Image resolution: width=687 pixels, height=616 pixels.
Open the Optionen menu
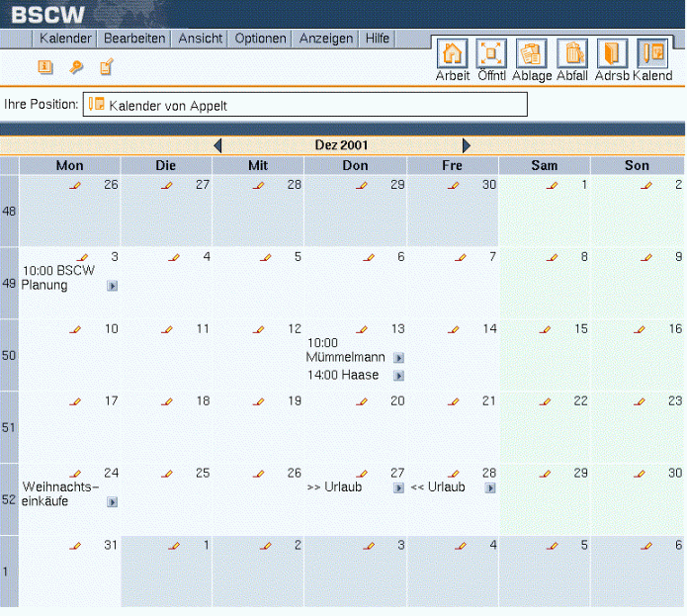[260, 39]
